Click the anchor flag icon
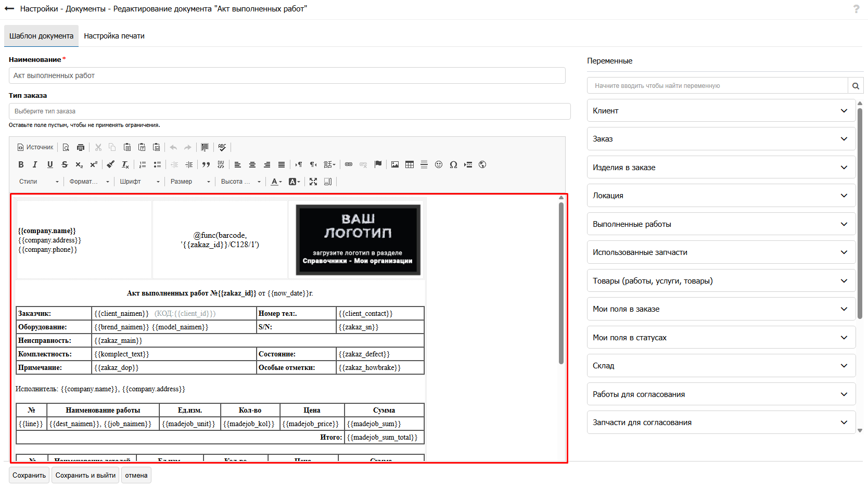 (378, 164)
